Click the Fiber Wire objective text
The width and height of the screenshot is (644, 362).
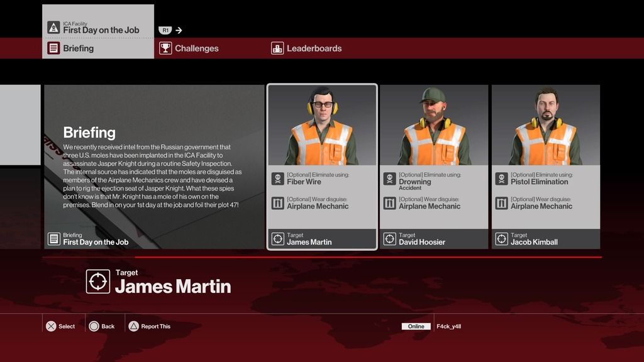[304, 182]
